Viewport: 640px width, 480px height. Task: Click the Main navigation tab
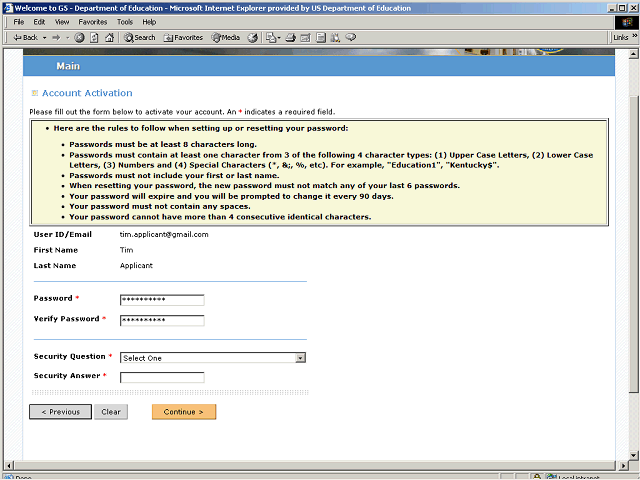tap(68, 66)
